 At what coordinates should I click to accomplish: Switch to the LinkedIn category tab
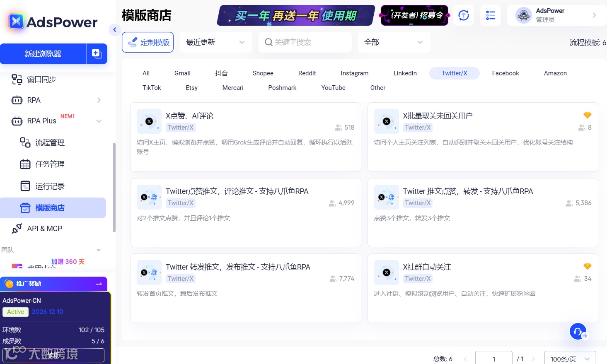(405, 73)
